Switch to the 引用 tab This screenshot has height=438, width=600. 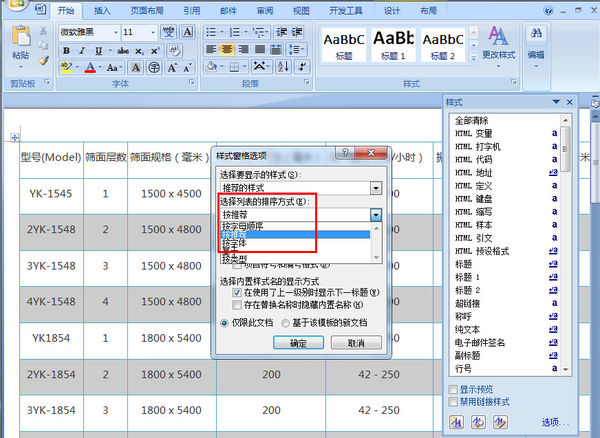coord(192,11)
